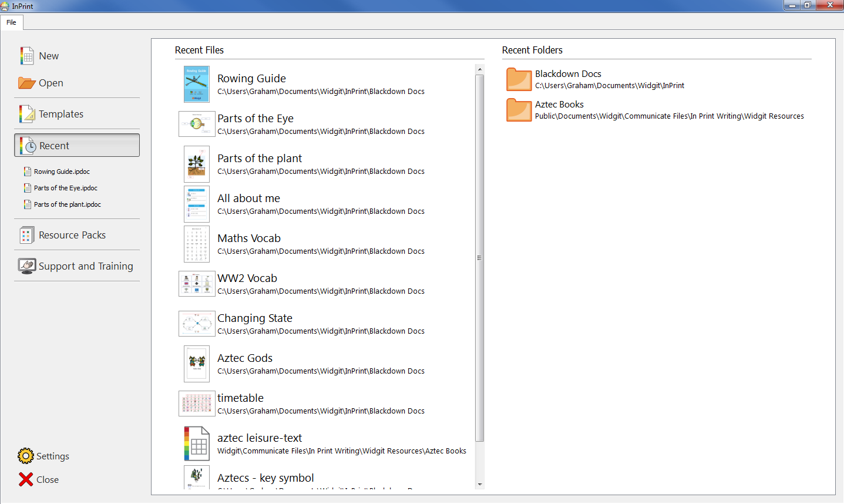Click the WW2 Vocab title
This screenshot has height=504, width=844.
(x=247, y=278)
